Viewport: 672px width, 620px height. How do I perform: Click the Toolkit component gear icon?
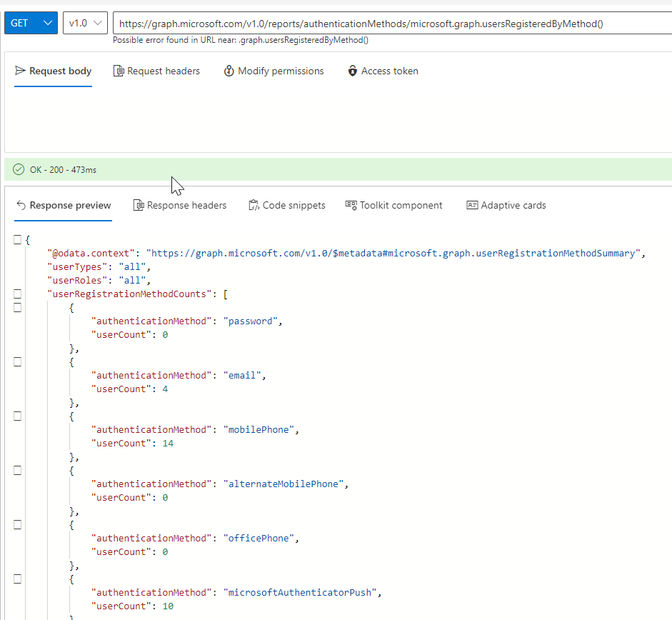pyautogui.click(x=351, y=206)
